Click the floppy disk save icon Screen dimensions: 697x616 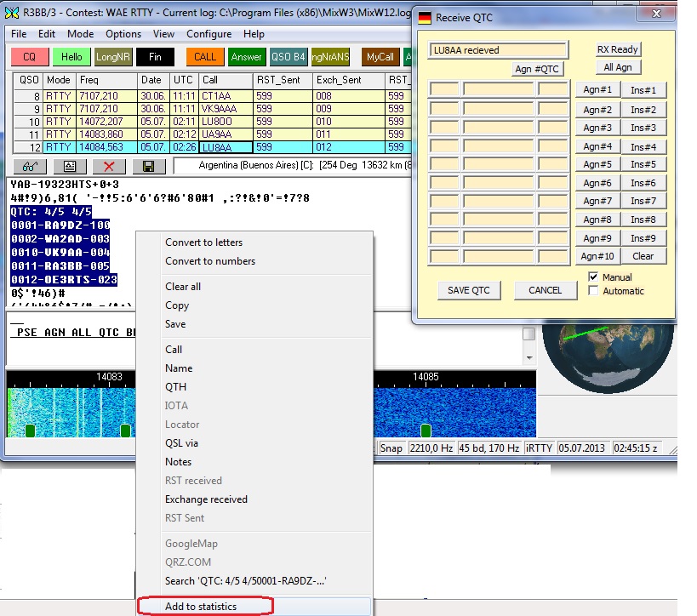(x=148, y=167)
